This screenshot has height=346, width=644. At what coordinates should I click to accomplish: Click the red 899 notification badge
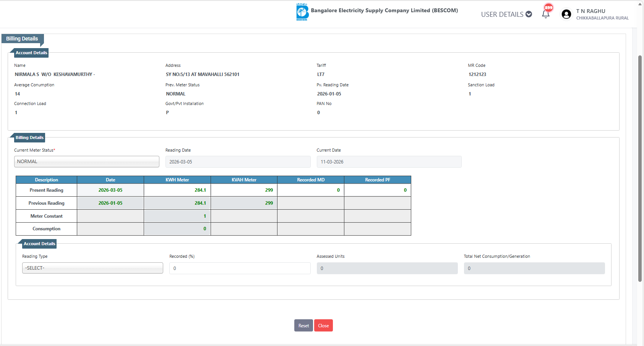[548, 8]
